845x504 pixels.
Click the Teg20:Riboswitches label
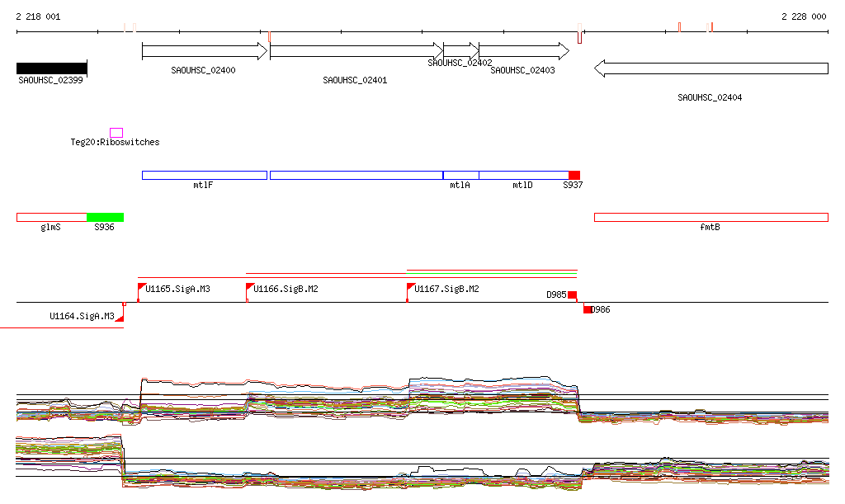115,142
